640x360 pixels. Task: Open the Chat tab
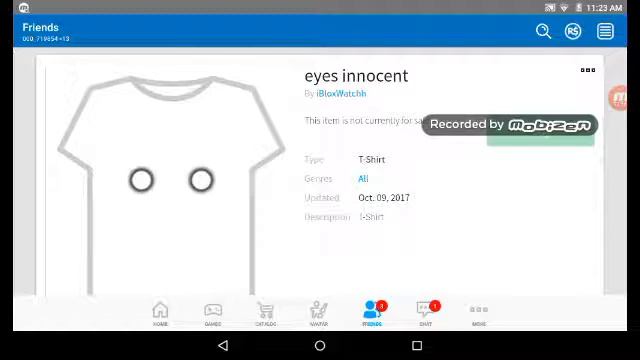(x=427, y=313)
